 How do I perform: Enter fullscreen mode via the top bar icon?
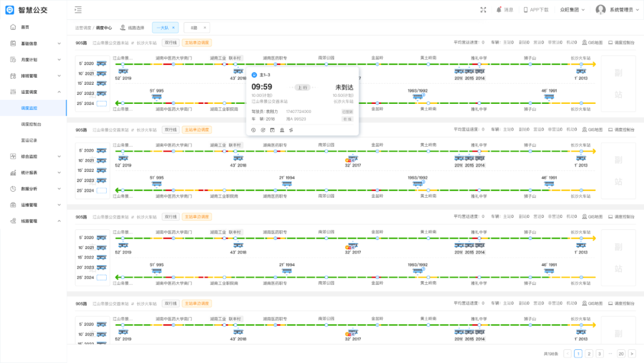coord(484,10)
